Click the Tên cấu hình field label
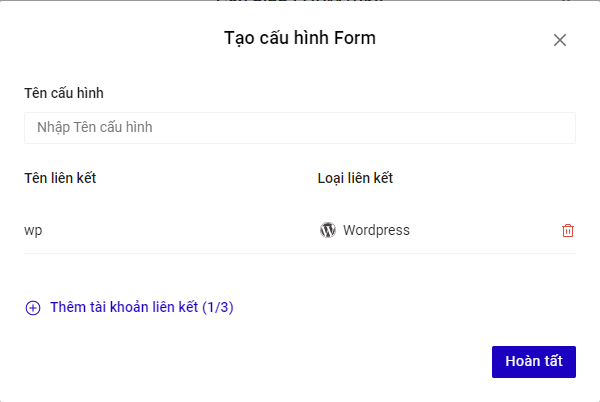The height and width of the screenshot is (402, 600). [x=64, y=93]
